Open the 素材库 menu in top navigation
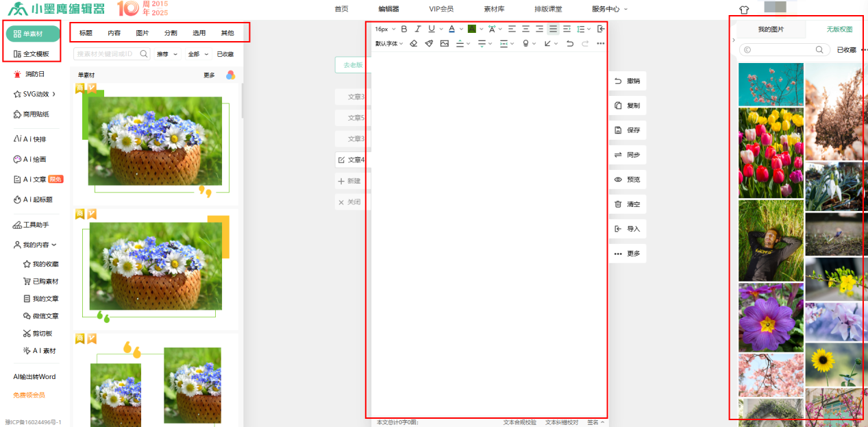The image size is (868, 427). (x=495, y=9)
